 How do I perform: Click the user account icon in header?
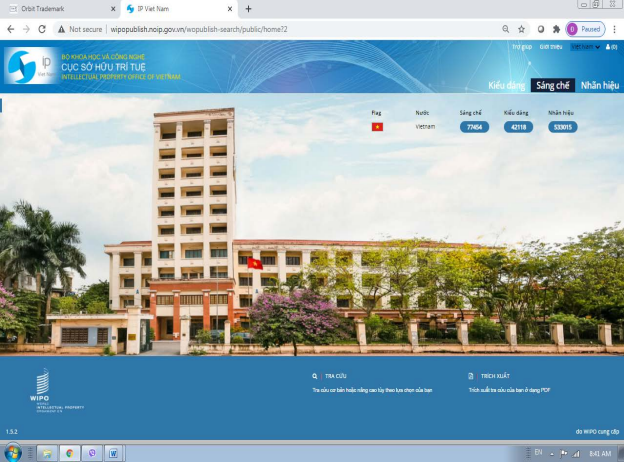point(611,47)
